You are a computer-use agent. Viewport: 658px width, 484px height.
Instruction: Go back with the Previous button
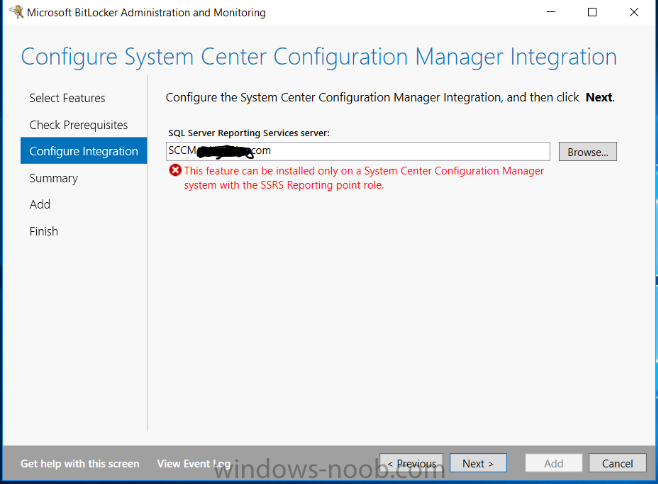pos(411,463)
